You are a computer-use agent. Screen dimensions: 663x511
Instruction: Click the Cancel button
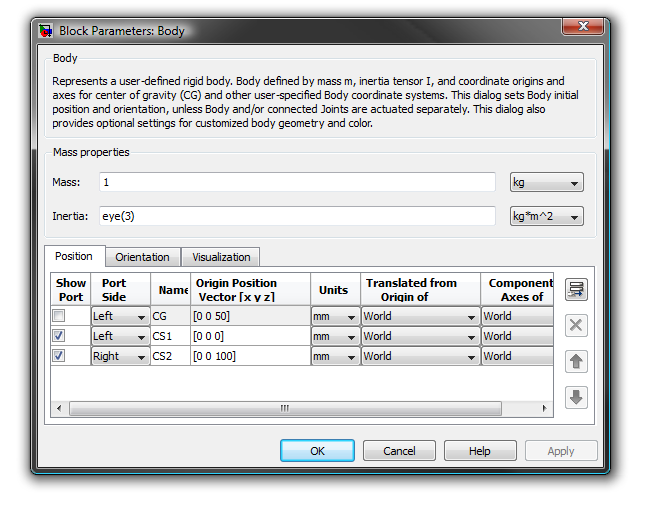tap(398, 451)
